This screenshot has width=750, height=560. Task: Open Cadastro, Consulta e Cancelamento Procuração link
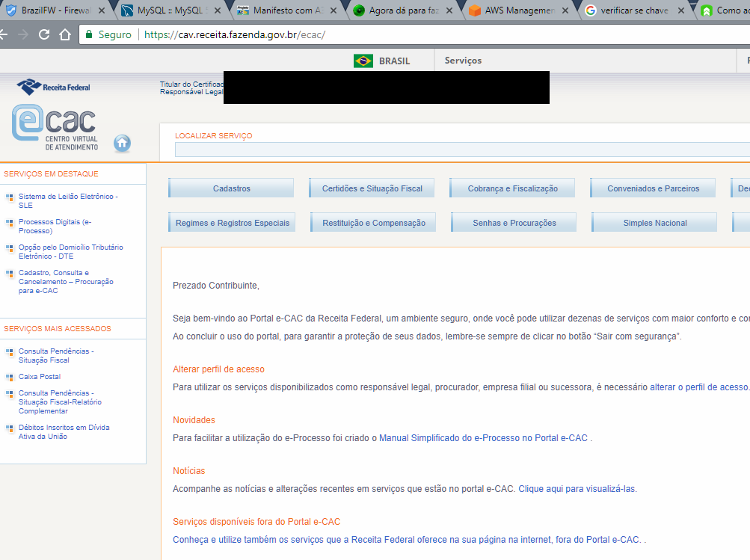[x=66, y=282]
